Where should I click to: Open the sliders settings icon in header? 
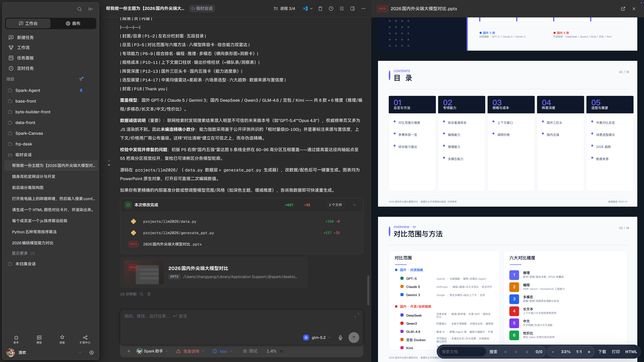pos(342,9)
